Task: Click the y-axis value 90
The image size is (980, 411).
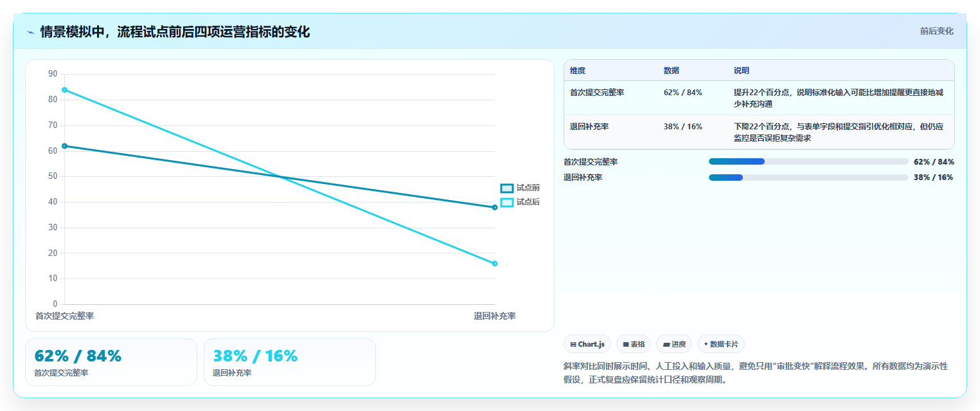Action: coord(53,74)
